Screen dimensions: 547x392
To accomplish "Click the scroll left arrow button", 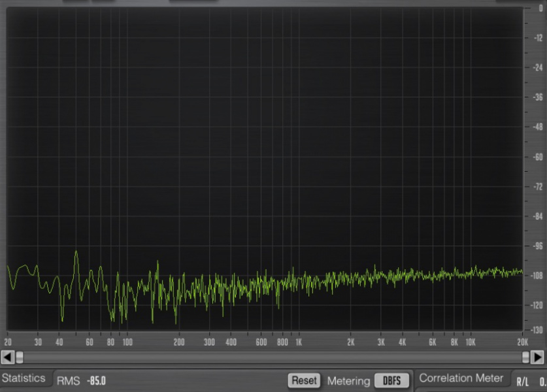I will point(8,357).
